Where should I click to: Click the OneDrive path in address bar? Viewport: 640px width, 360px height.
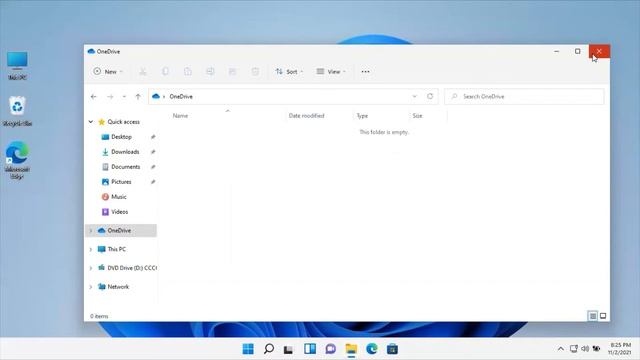pyautogui.click(x=181, y=97)
